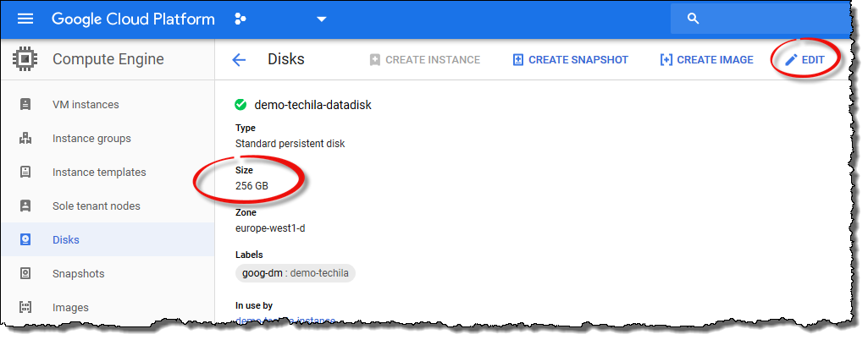Image resolution: width=868 pixels, height=340 pixels.
Task: Open Instance groups in the sidebar
Action: (x=91, y=139)
